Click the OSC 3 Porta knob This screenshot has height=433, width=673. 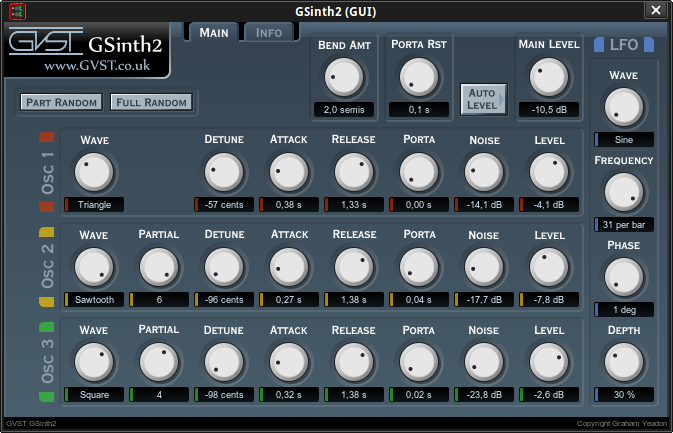[x=419, y=362]
